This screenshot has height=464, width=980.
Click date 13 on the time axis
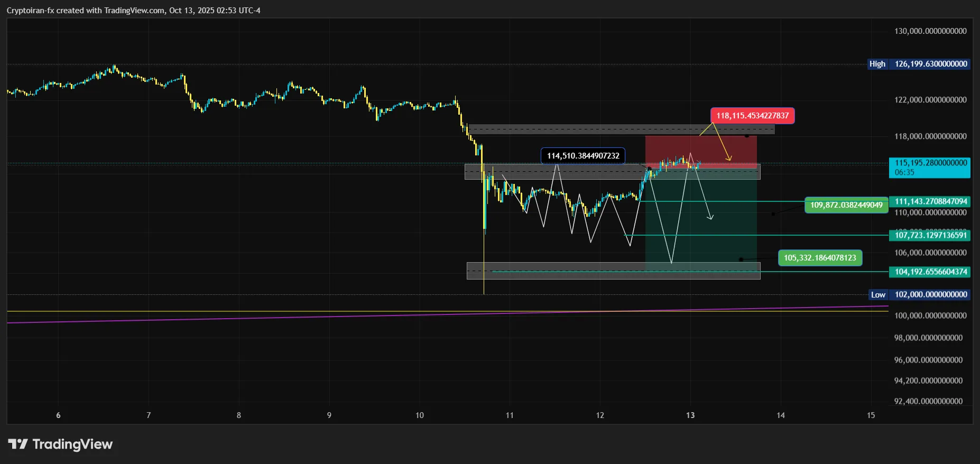click(690, 415)
